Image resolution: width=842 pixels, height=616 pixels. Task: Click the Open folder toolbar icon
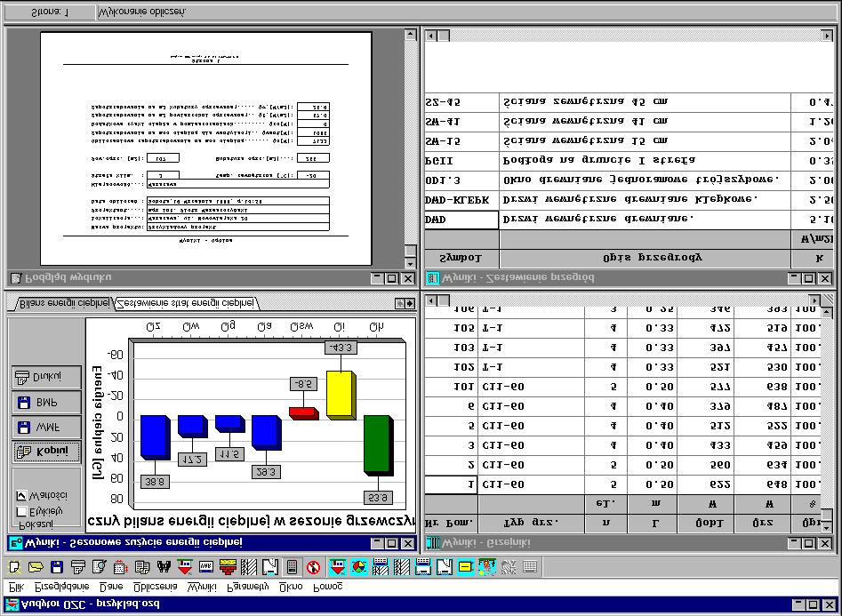click(x=36, y=566)
